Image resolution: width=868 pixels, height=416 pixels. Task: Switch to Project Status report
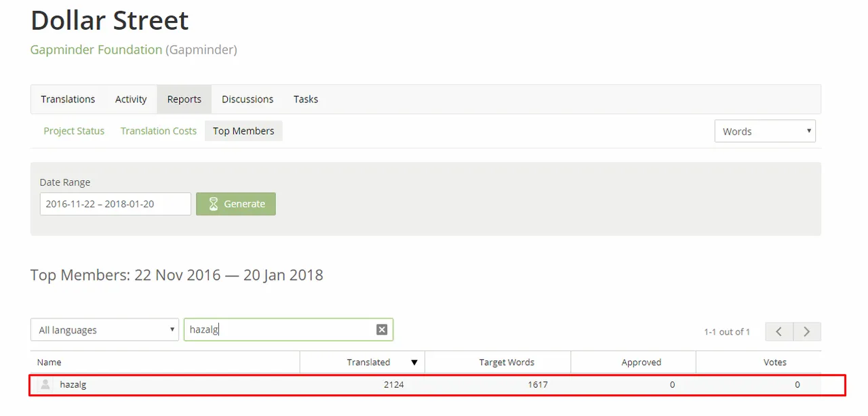74,131
